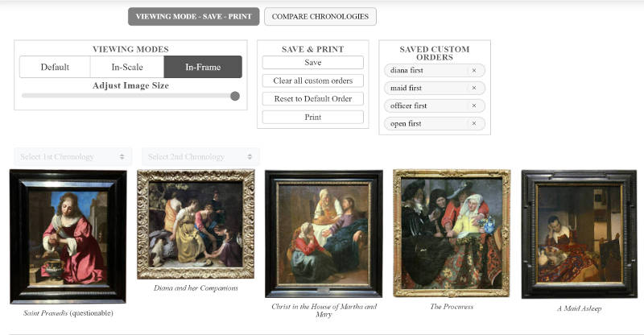Image resolution: width=644 pixels, height=335 pixels.
Task: Choose the In-Frame viewing mode
Action: (203, 67)
